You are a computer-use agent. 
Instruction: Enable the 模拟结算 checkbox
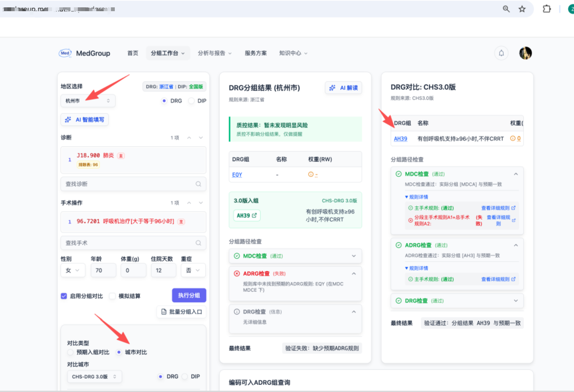pos(112,296)
